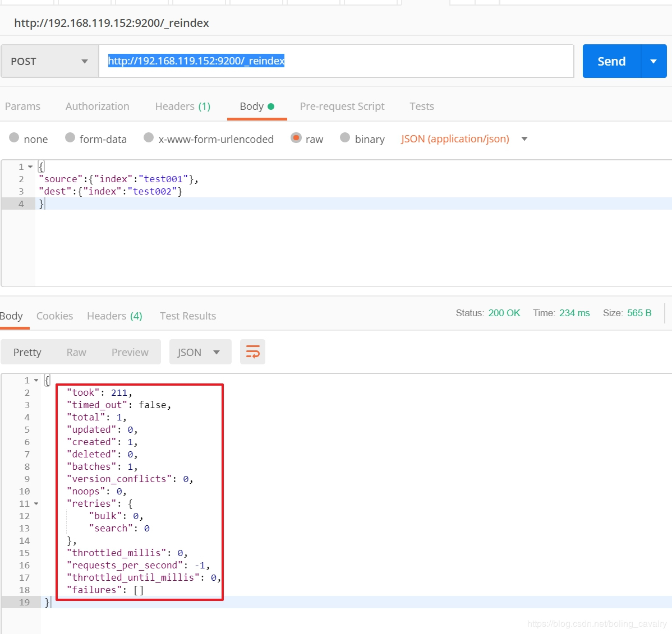Click the "dest" line in request body
The height and width of the screenshot is (634, 672).
[x=110, y=192]
